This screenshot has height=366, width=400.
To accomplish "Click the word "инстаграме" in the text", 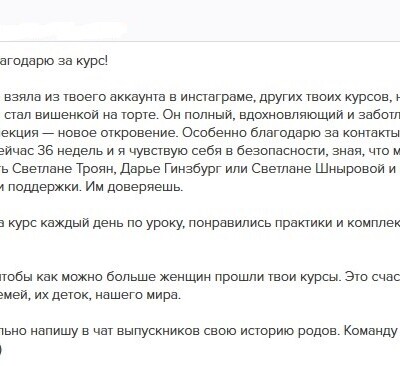I will point(218,97).
